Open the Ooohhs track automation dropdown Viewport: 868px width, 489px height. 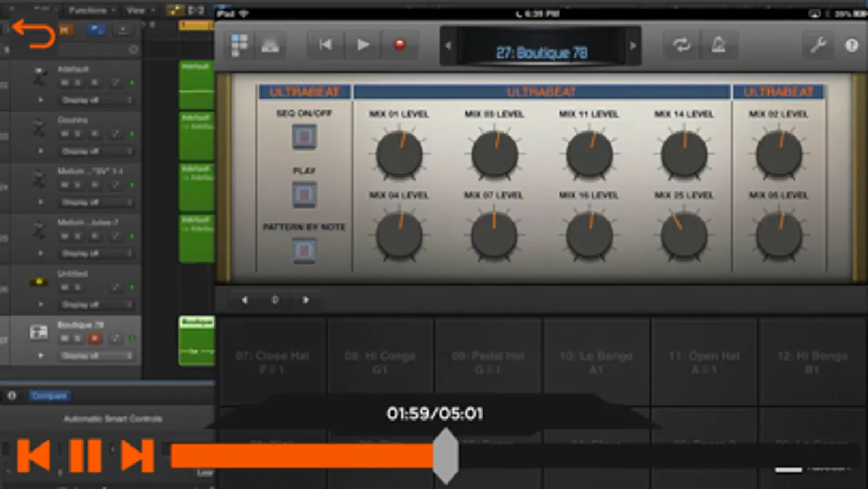97,151
